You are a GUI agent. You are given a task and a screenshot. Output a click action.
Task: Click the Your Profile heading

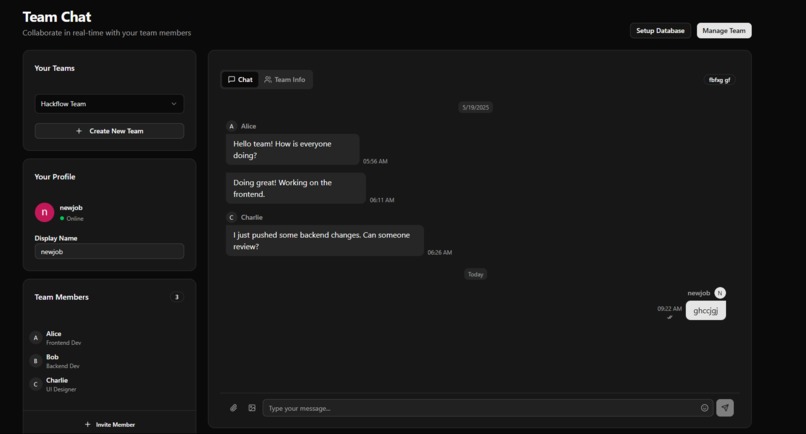(54, 176)
